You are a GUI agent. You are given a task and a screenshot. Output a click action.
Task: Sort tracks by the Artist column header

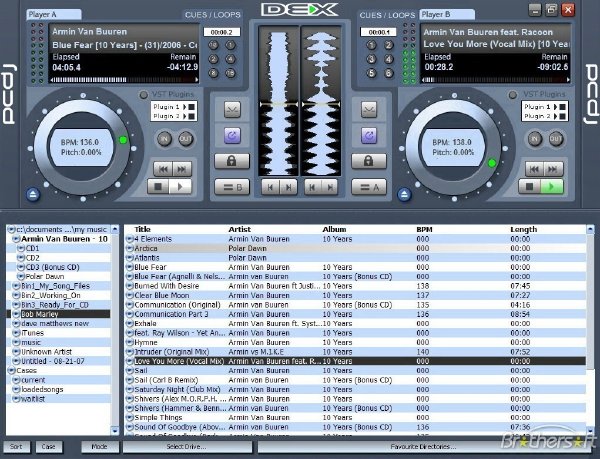(240, 230)
